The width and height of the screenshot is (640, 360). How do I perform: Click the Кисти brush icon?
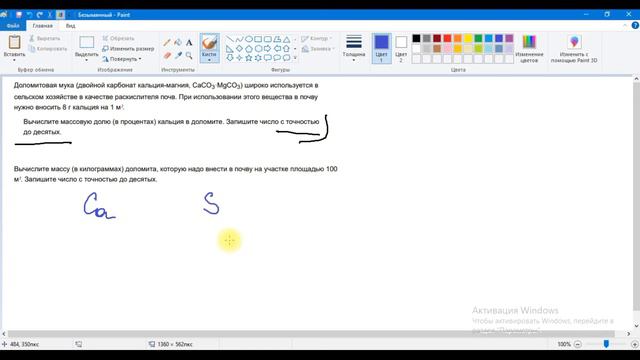tap(209, 42)
